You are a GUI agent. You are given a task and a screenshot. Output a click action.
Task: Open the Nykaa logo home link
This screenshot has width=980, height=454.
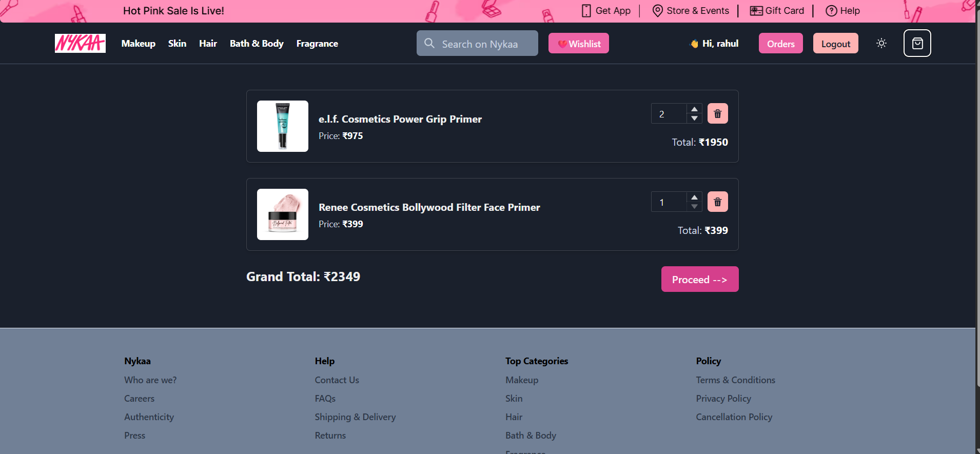tap(80, 43)
